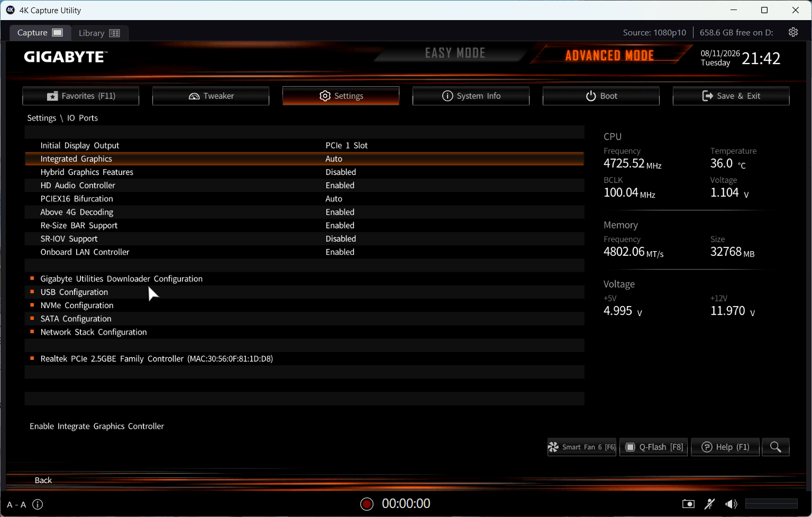Switch to the Library tab
This screenshot has height=517, width=812.
[99, 33]
